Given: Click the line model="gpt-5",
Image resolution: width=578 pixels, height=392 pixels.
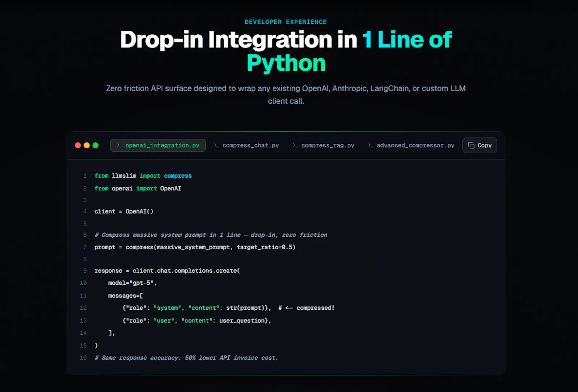Looking at the screenshot, I should pos(132,283).
